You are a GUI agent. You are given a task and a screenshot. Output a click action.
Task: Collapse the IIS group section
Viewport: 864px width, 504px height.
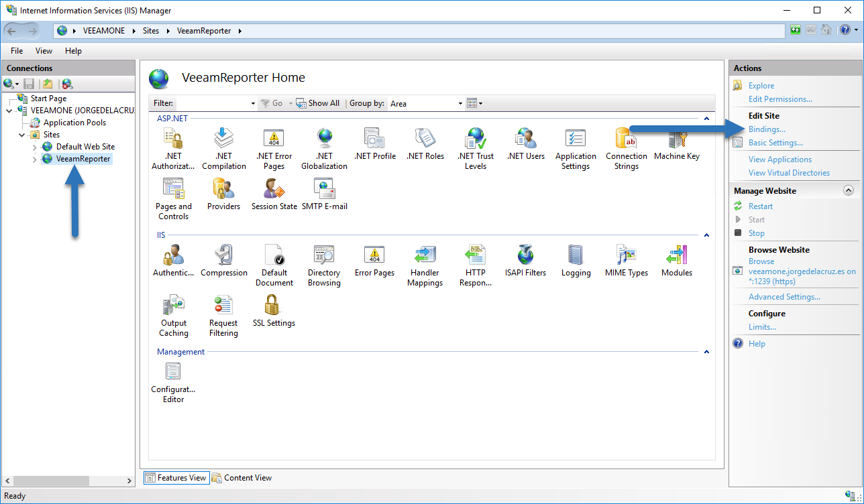(706, 235)
